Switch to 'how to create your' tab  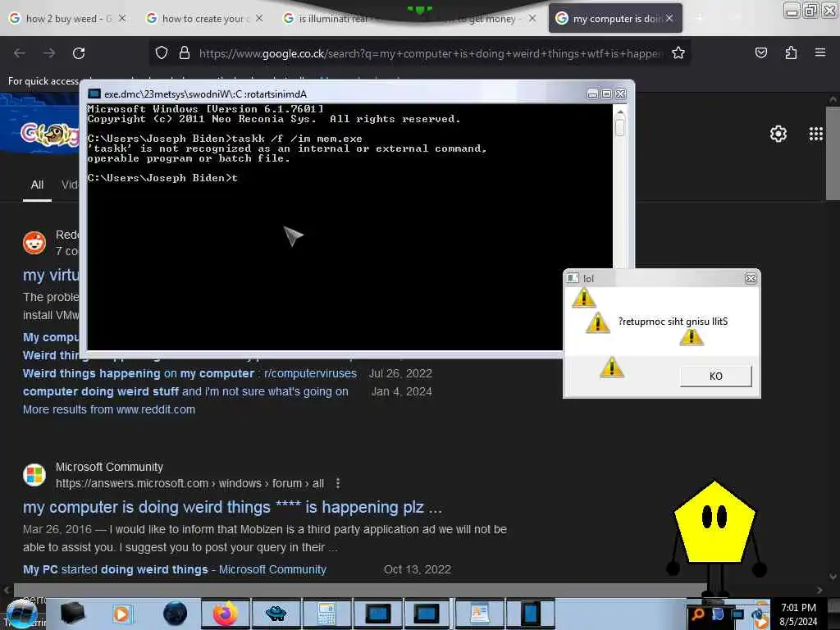(x=204, y=19)
